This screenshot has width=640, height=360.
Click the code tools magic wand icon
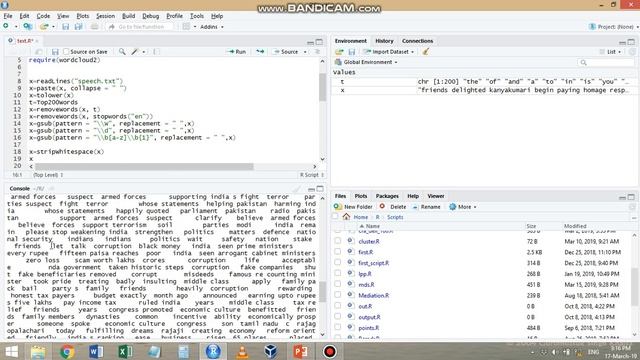pyautogui.click(x=135, y=52)
